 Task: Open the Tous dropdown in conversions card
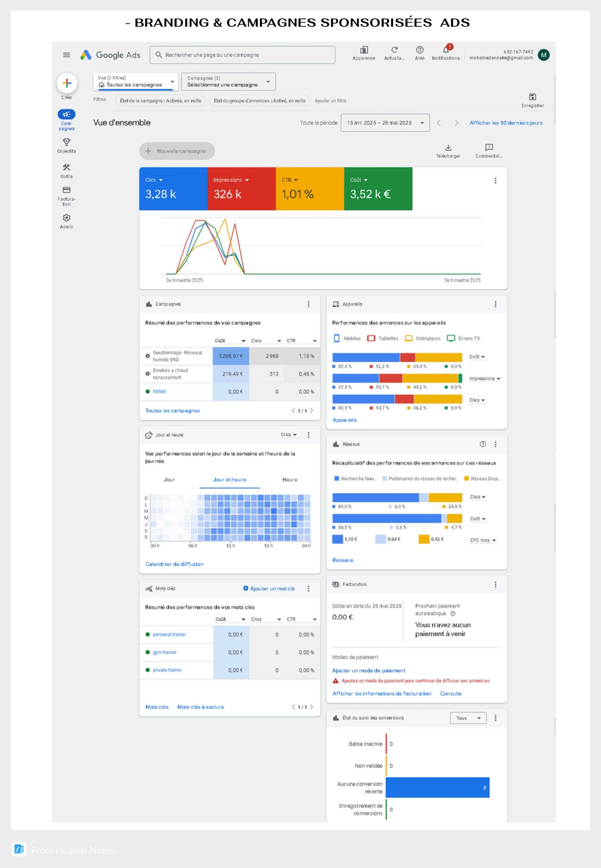click(x=468, y=718)
